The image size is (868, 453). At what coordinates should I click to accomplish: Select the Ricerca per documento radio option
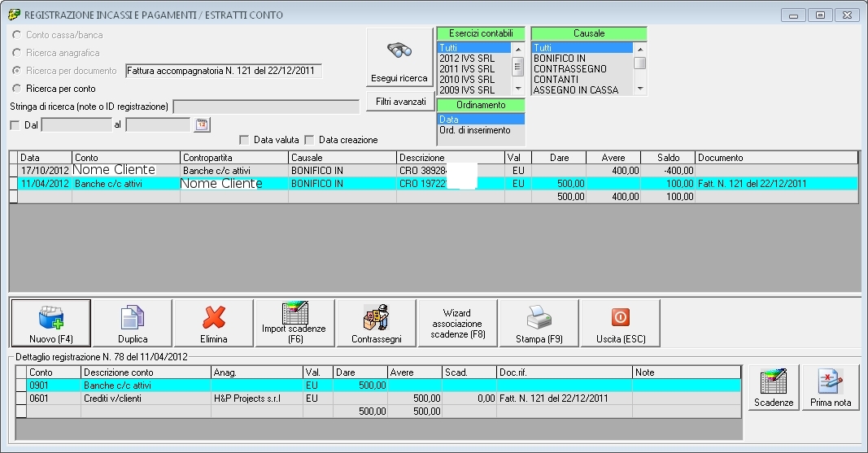pos(16,70)
